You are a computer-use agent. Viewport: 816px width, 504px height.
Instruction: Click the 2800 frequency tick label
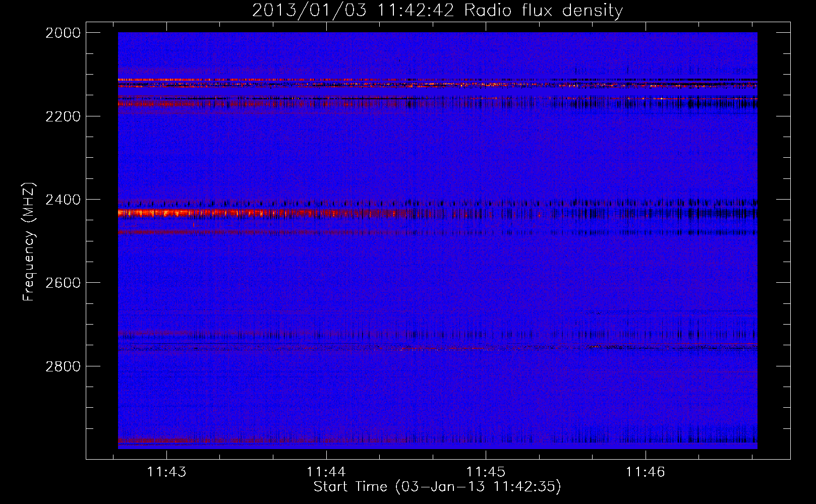[63, 366]
